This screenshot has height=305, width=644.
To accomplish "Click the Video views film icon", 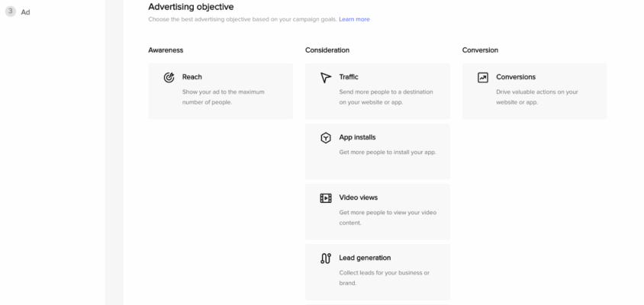I will [326, 198].
